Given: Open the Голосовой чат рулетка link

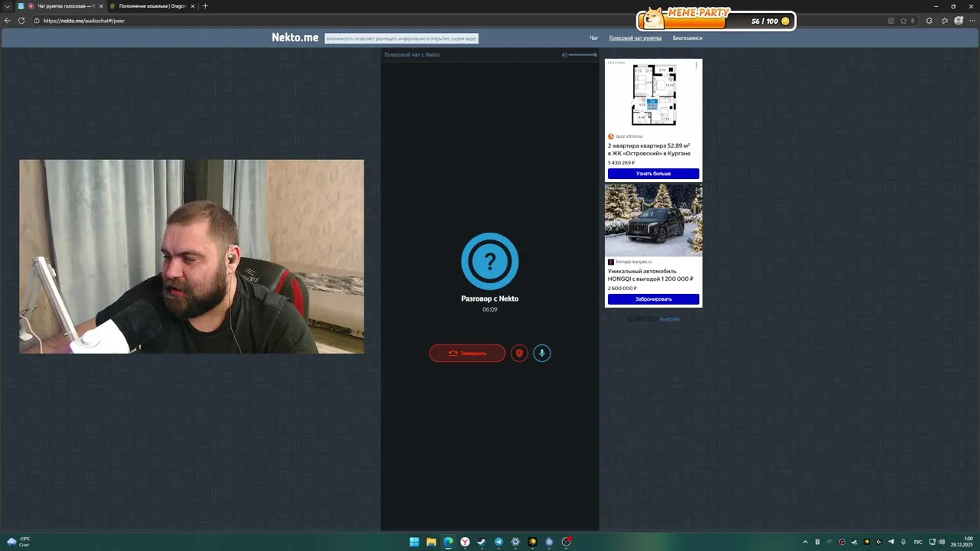Looking at the screenshot, I should [635, 37].
